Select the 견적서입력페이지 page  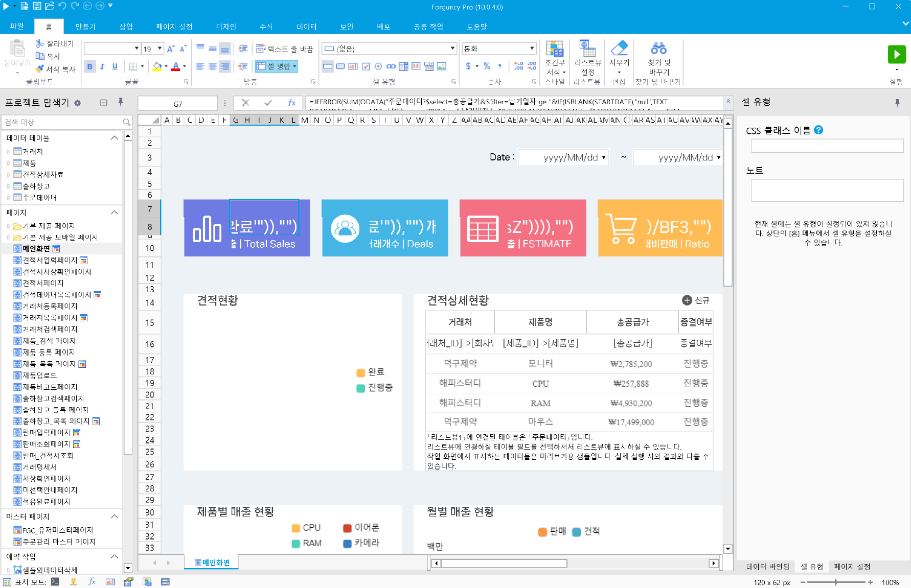pos(50,260)
